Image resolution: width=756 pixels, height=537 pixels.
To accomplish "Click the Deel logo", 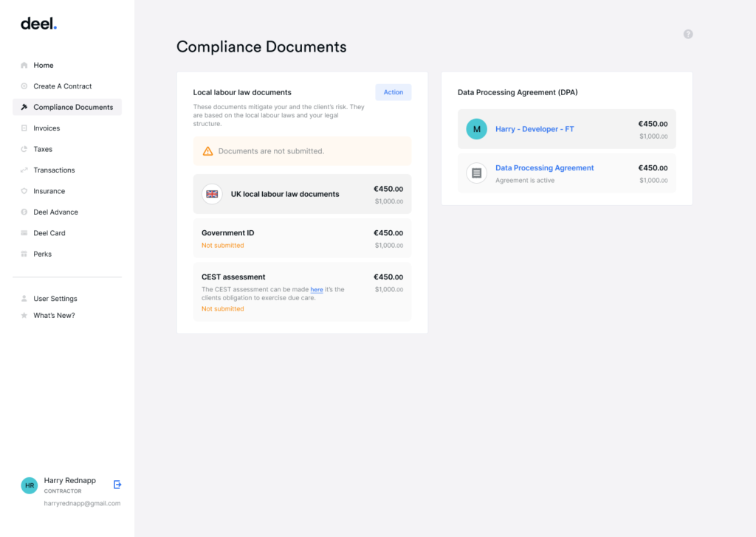I will tap(38, 24).
